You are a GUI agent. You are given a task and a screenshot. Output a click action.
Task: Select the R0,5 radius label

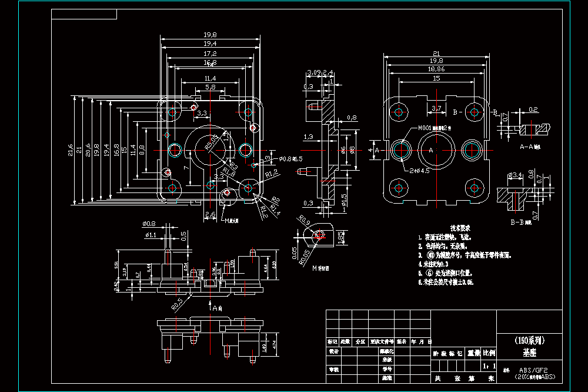[x=177, y=304]
